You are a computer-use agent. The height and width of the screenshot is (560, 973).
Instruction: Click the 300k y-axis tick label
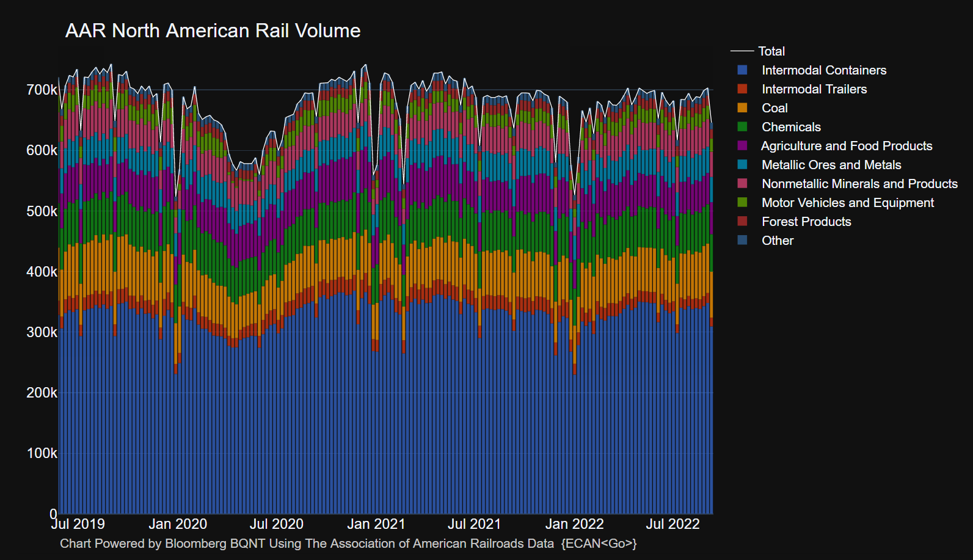click(42, 332)
